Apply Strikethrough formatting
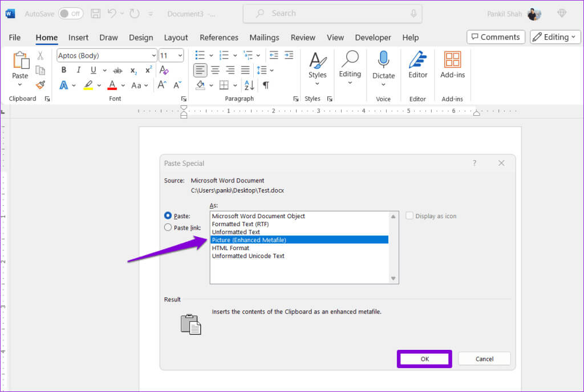 [117, 70]
